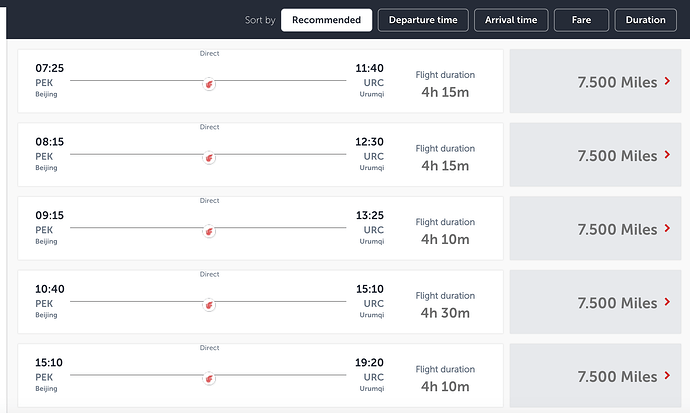Click URC Urumqi on 11:40 arrival
Screen dimensions: 690x413
372,88
